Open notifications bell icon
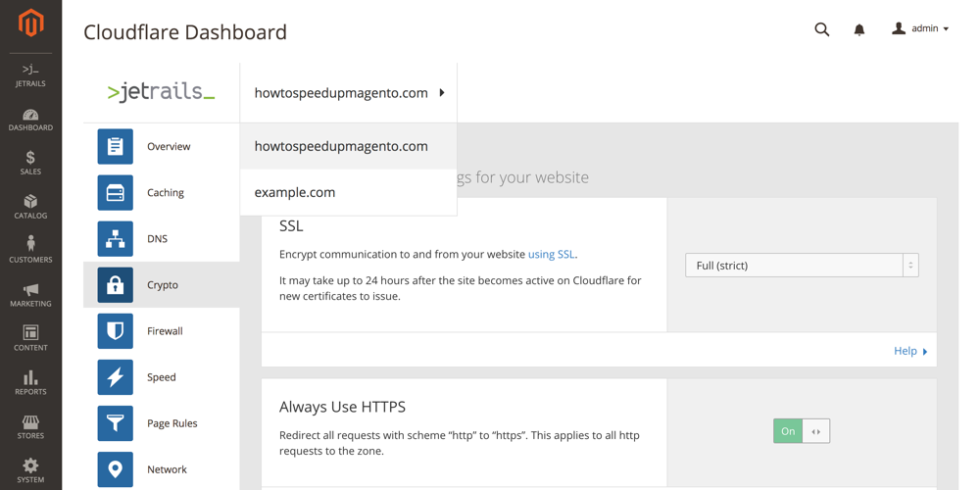This screenshot has width=980, height=490. [859, 29]
